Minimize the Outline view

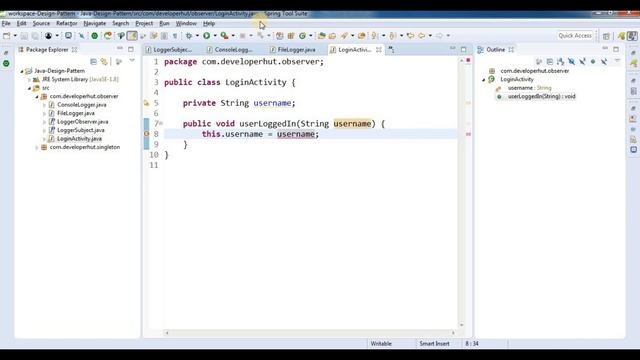click(x=605, y=49)
